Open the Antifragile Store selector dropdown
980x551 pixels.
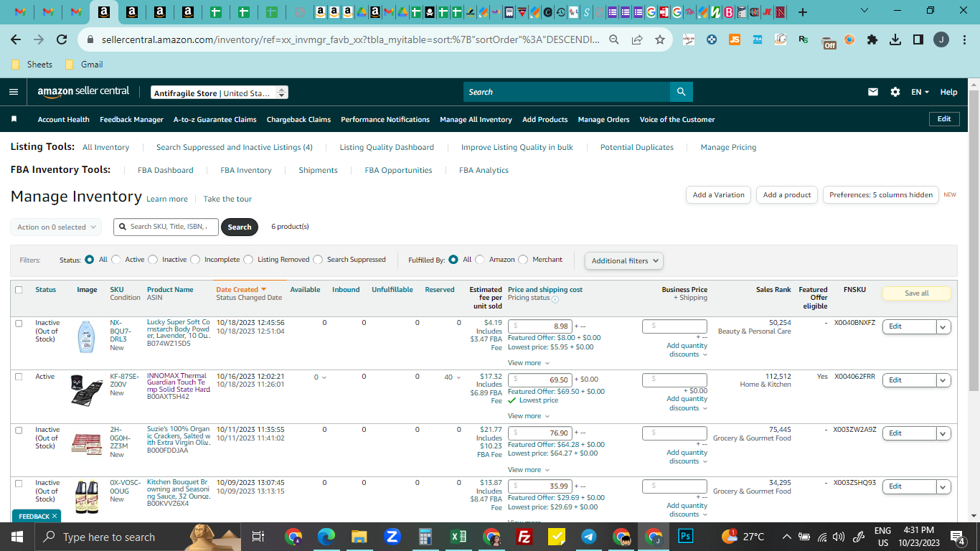(219, 93)
